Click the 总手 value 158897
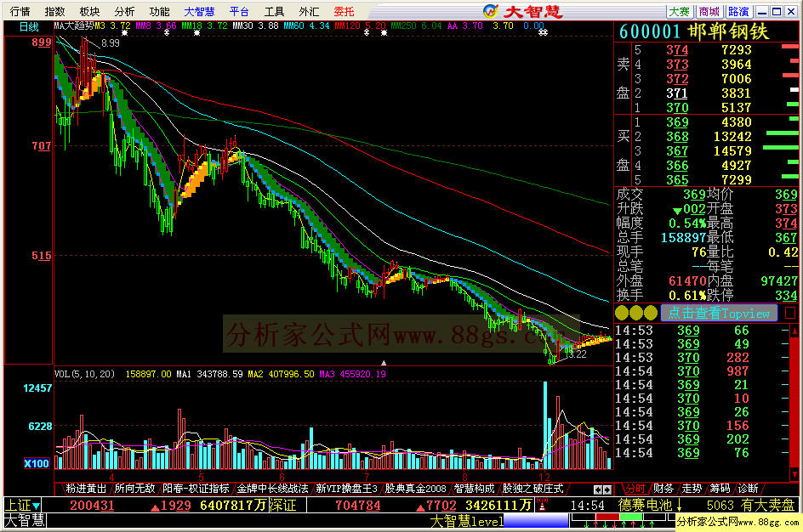This screenshot has height=532, width=803. coord(683,237)
